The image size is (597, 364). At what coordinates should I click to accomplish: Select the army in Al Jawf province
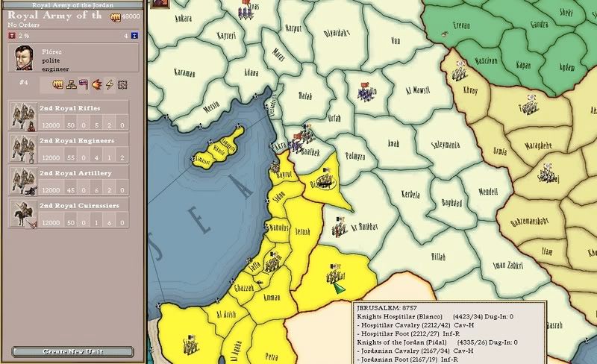point(334,274)
